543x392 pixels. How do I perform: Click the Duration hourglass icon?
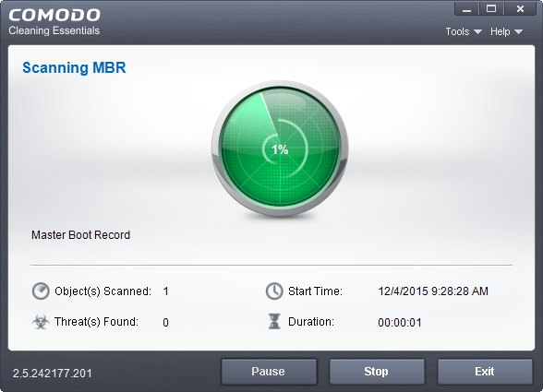[x=274, y=321]
